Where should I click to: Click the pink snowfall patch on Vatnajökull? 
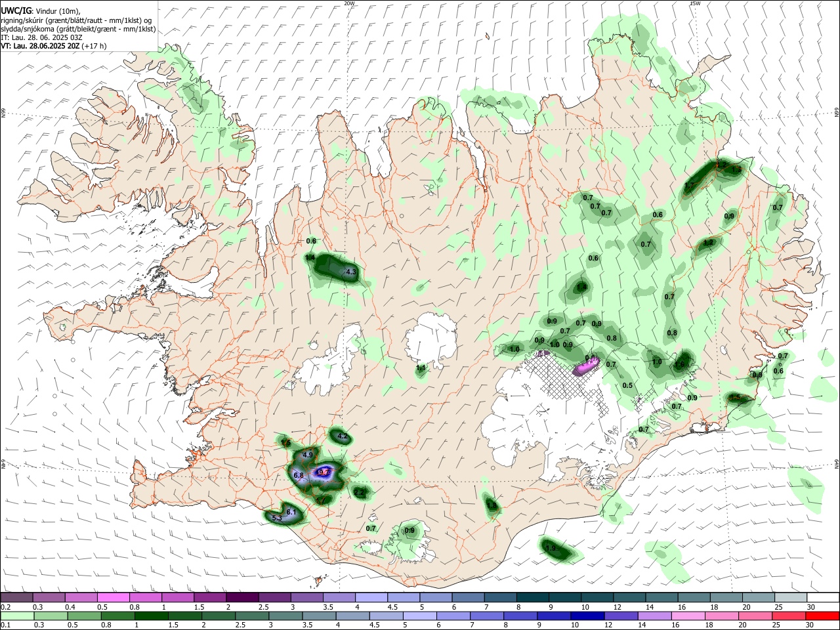click(585, 366)
